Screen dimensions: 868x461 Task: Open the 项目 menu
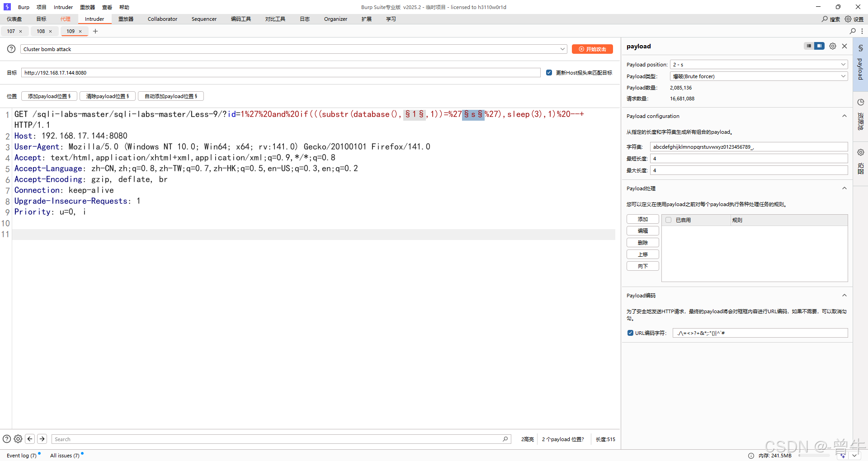[42, 7]
